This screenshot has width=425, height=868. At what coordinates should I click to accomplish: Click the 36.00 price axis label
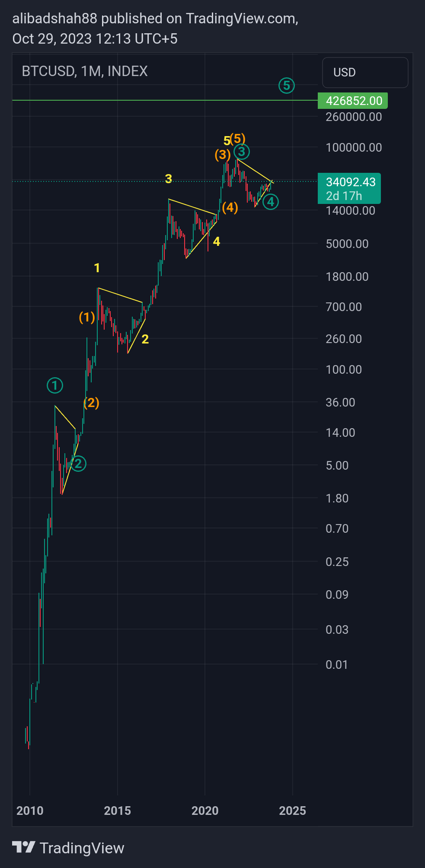pos(340,402)
